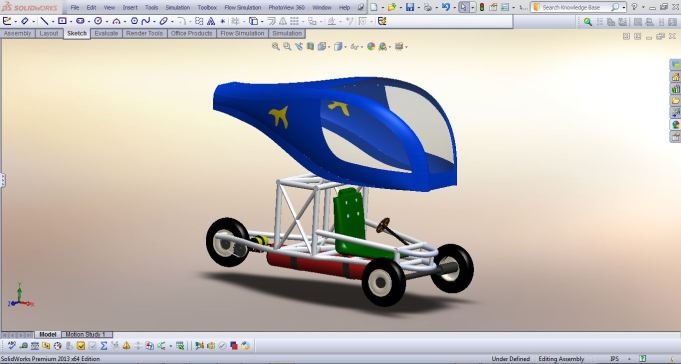Select the Ellipse sketch tool
Screen dimensions: 681x364
point(163,21)
